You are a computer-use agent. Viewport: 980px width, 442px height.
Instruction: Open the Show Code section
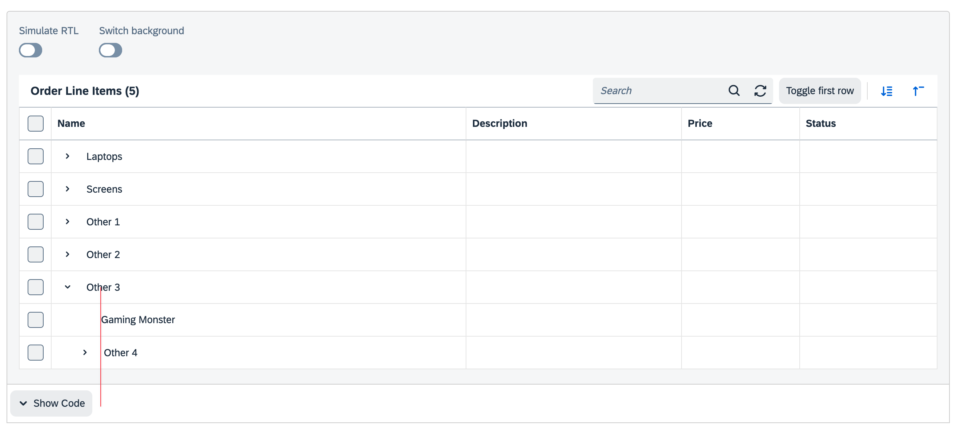51,403
